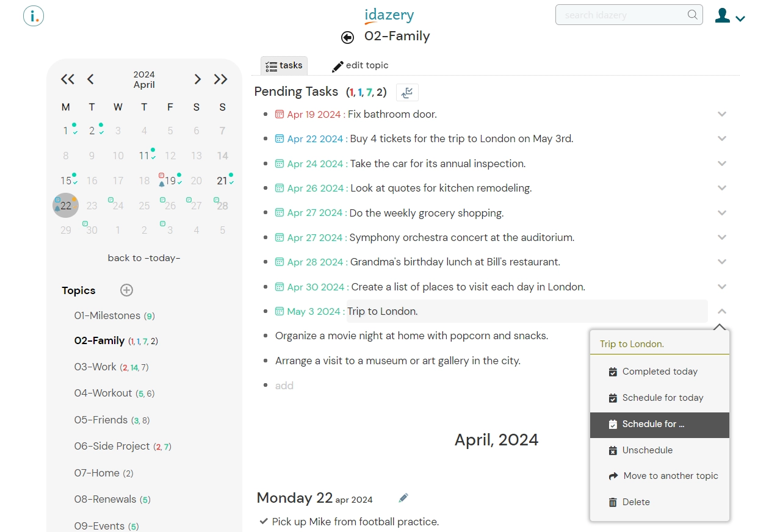Select Completed today for Trip to London

click(x=660, y=372)
